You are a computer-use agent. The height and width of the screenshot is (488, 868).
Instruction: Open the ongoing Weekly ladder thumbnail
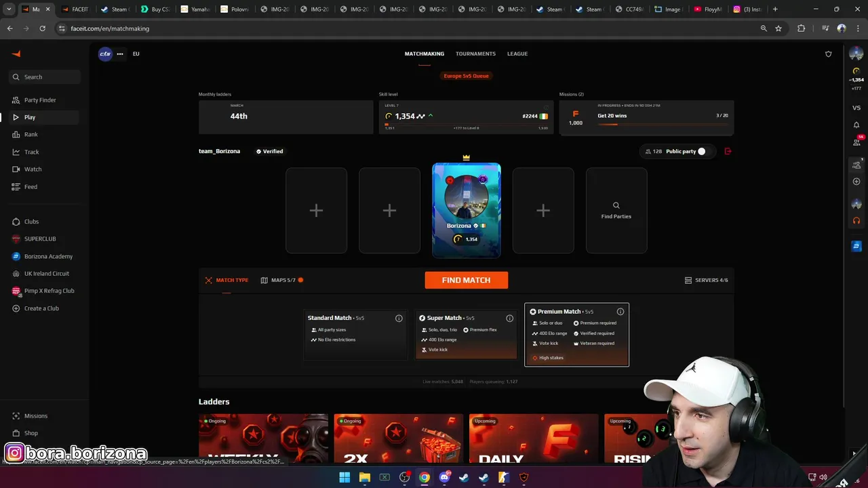(263, 438)
